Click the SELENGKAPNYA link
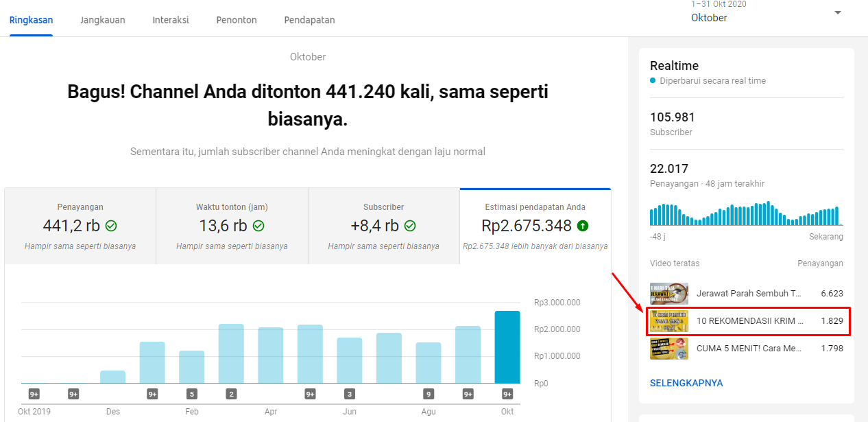Image resolution: width=868 pixels, height=422 pixels. coord(686,383)
